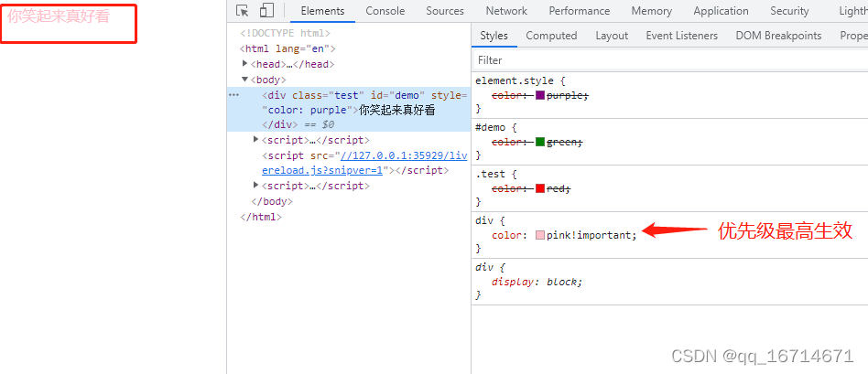Toggle the device toolbar icon

click(266, 10)
